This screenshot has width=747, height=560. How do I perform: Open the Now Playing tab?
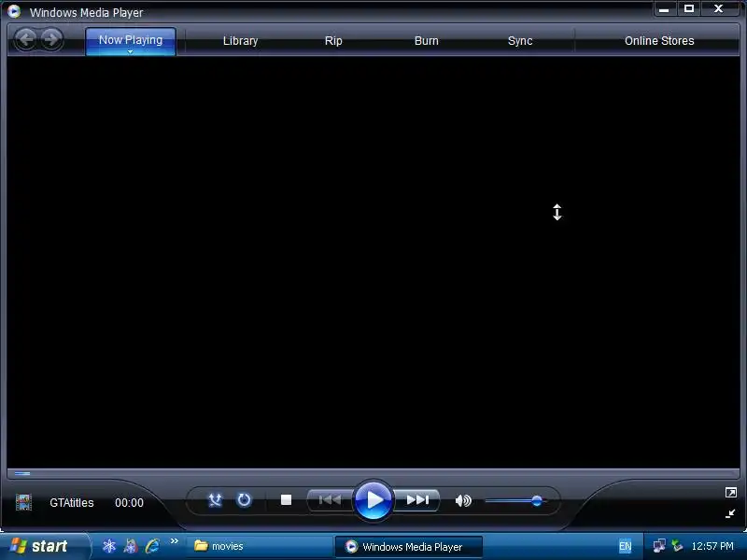131,40
